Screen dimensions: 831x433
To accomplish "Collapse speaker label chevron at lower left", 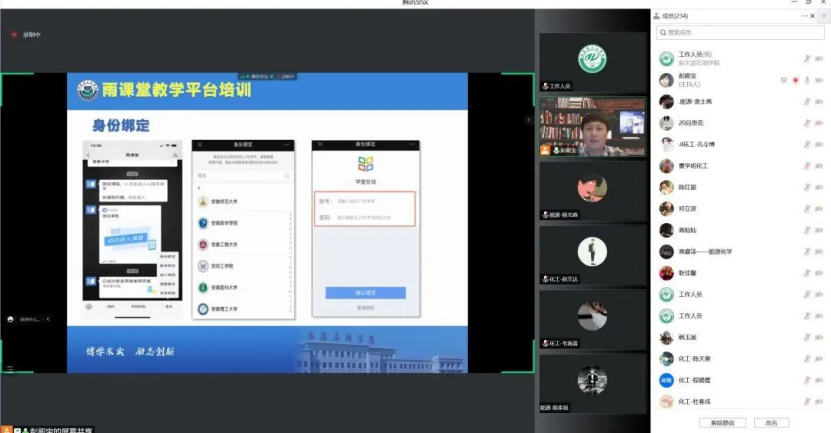I will (x=48, y=319).
